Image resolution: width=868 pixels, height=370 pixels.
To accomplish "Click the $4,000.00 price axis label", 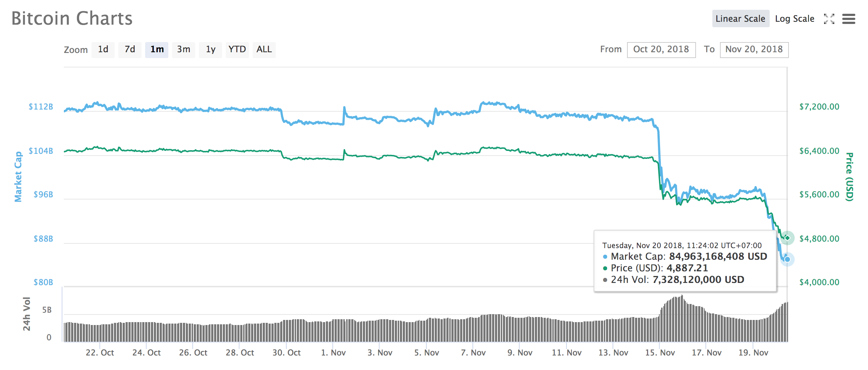I will (x=819, y=282).
